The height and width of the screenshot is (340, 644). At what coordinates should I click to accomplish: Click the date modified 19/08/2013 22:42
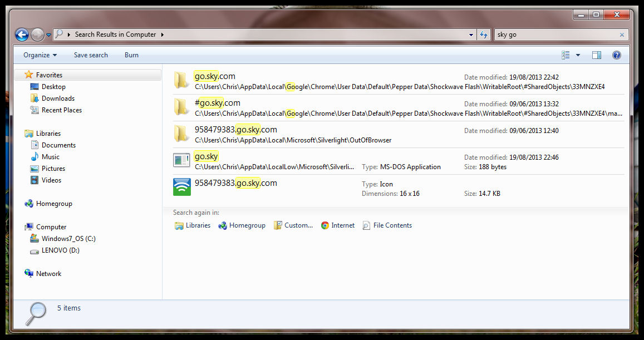534,77
